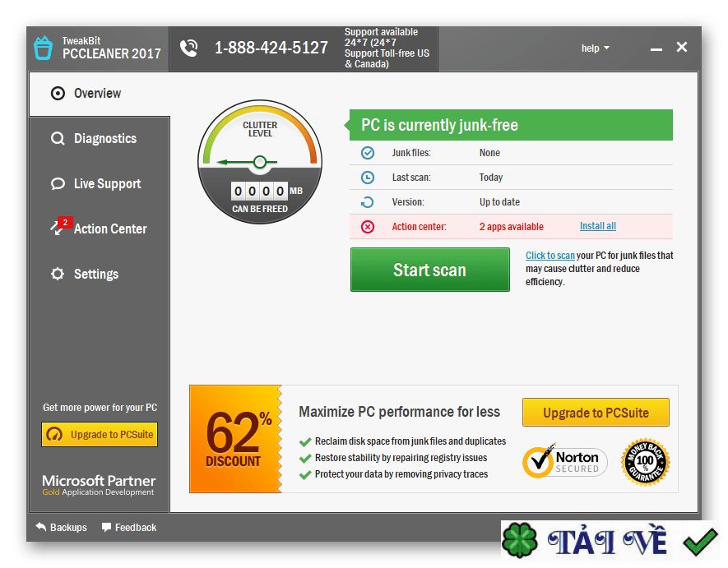
Task: Expand the help dropdown menu
Action: (x=596, y=48)
